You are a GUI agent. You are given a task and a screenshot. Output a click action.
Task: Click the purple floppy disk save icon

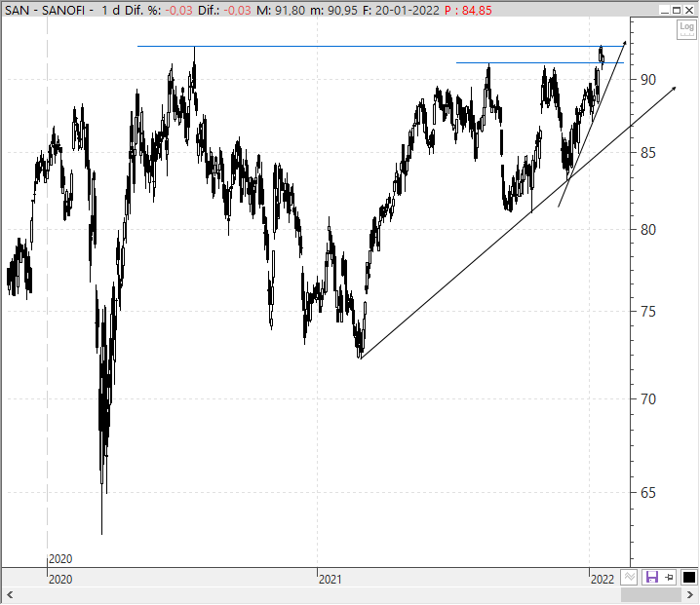652,578
